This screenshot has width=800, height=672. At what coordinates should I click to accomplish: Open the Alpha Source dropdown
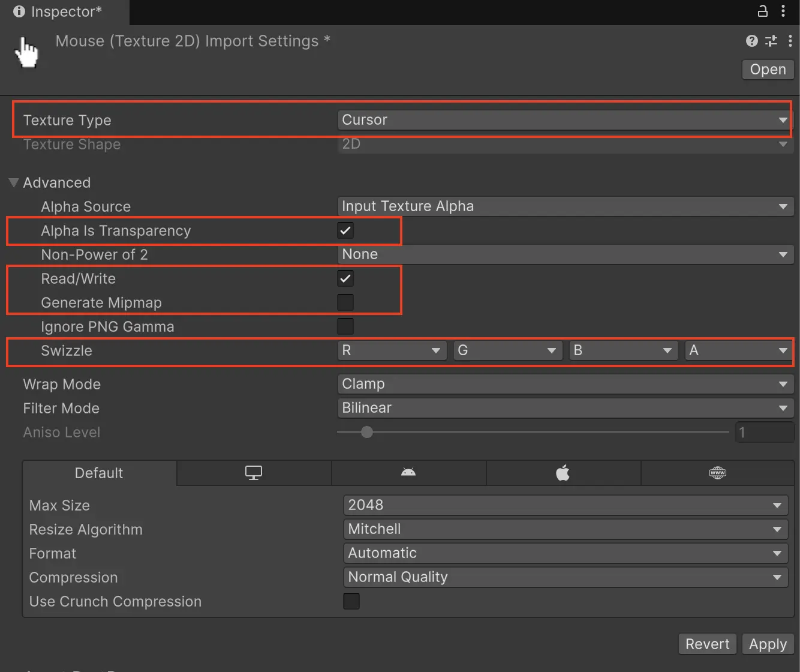[x=565, y=206]
